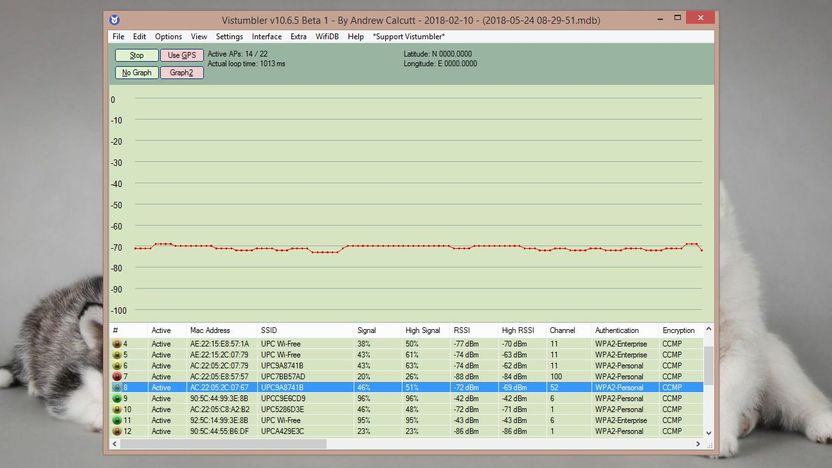Viewport: 832px width, 468px height.
Task: Open the View menu
Action: [198, 37]
